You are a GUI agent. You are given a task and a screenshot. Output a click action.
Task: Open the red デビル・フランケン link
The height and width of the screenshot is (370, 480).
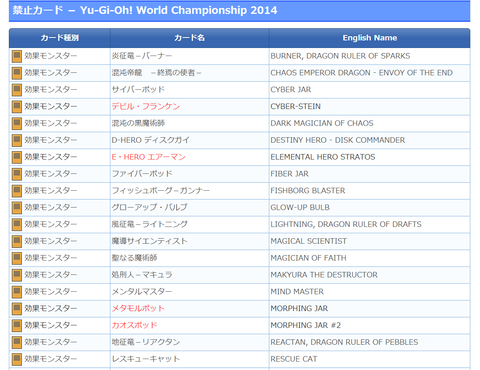[146, 106]
